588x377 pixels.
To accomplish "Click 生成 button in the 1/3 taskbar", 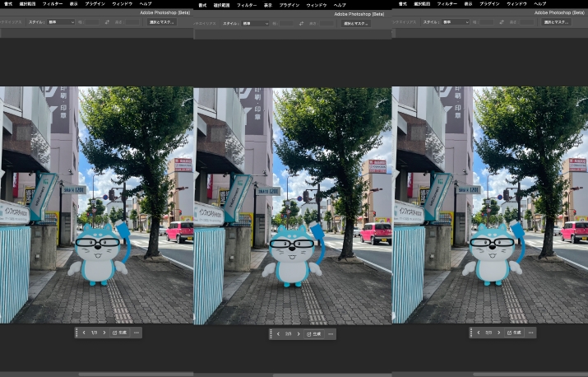I will [x=119, y=333].
